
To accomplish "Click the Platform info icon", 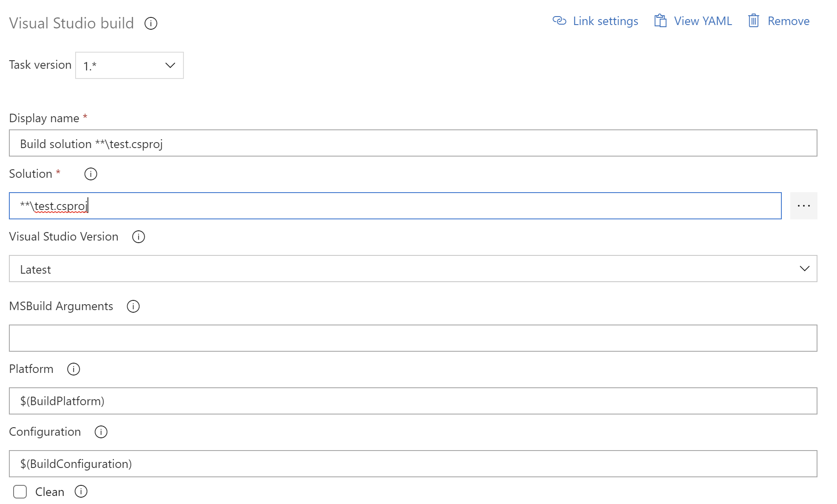I will [73, 369].
